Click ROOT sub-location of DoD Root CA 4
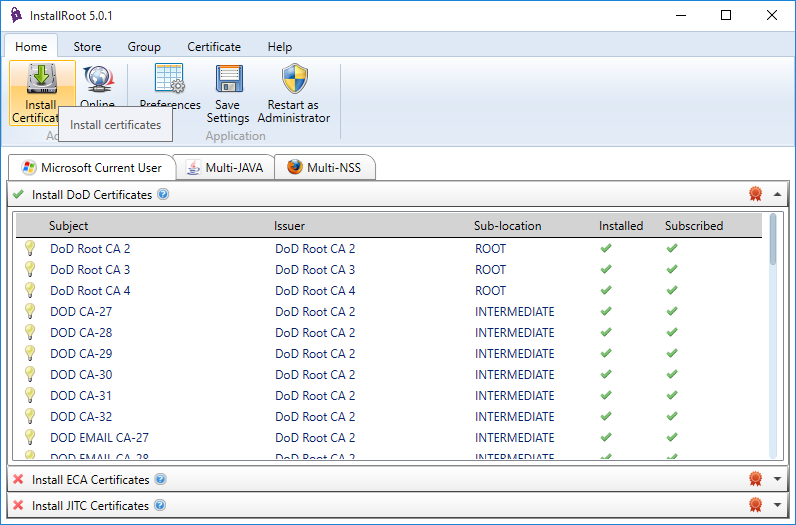796x525 pixels. pos(490,291)
